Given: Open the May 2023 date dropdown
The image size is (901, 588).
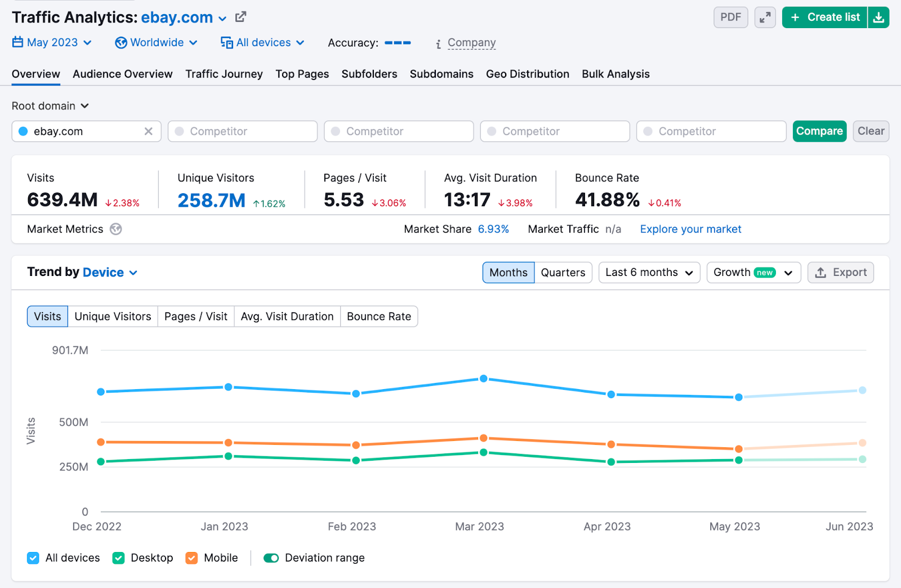Looking at the screenshot, I should click(x=52, y=43).
